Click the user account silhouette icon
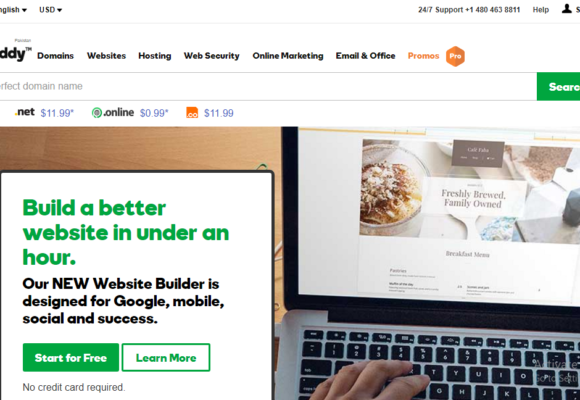 point(566,9)
